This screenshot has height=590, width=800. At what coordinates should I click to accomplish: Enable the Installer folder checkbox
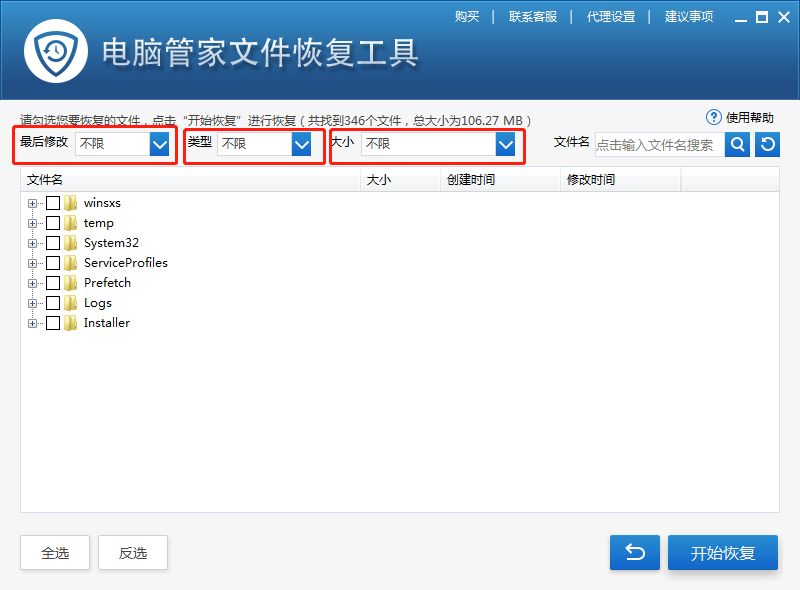tap(53, 323)
